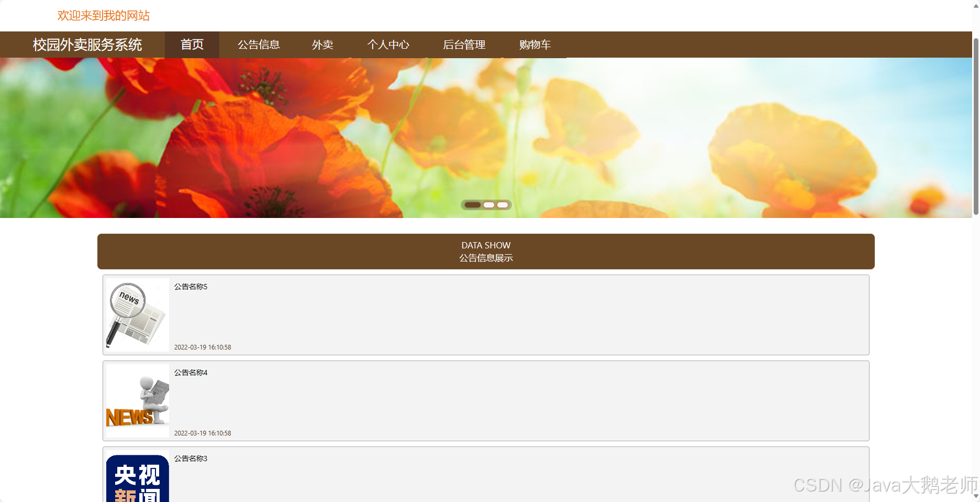Screen dimensions: 980x502
Task: Click the 校园外卖服务系统 site title
Action: pyautogui.click(x=87, y=45)
